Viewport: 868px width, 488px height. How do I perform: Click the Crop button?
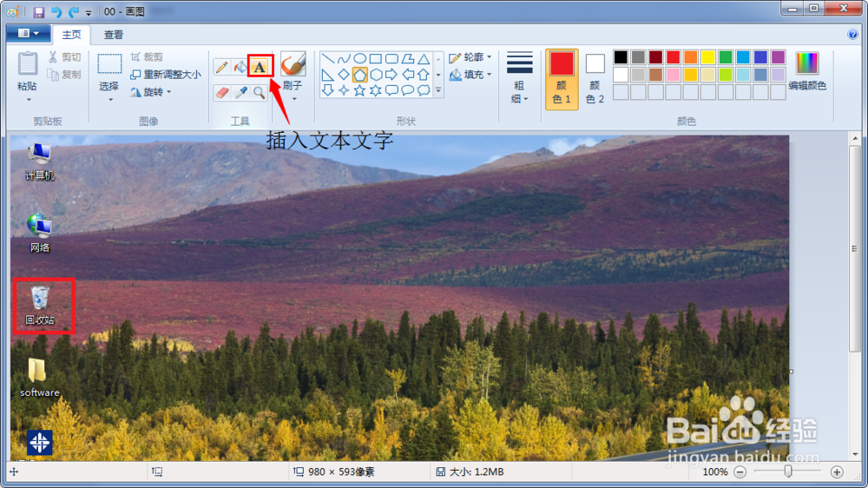point(147,57)
